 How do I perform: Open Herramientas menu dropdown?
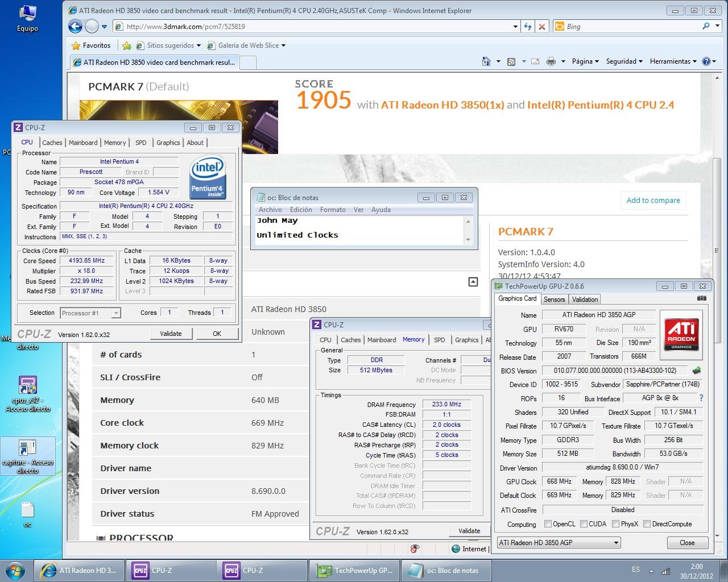tap(674, 61)
